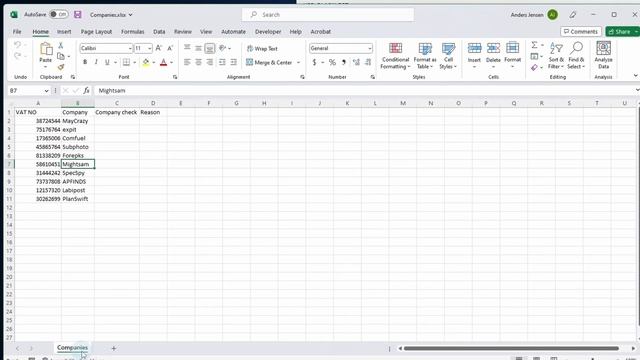Select cell containing MayCrazy
Viewport: 640px width, 360px height.
(78, 121)
